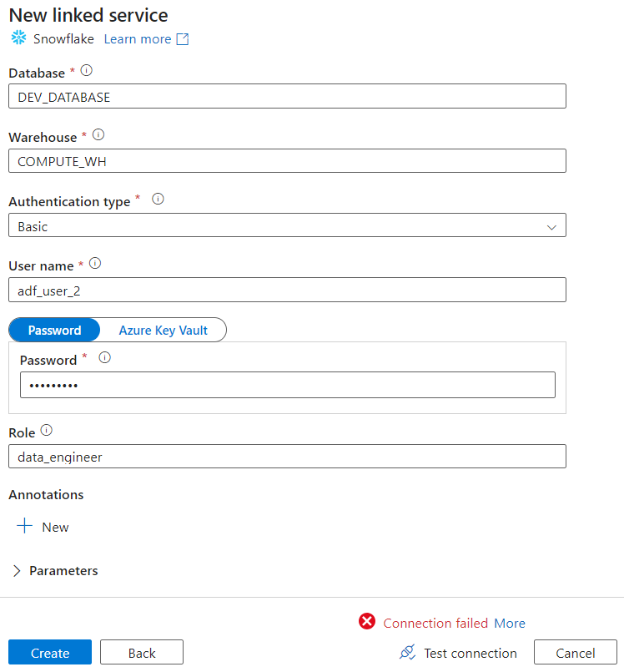This screenshot has width=624, height=672.
Task: Go Back to previous step
Action: [x=142, y=652]
